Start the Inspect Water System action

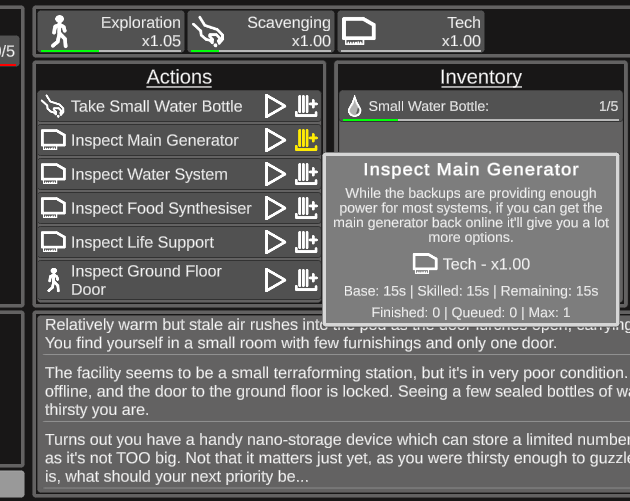(x=275, y=175)
